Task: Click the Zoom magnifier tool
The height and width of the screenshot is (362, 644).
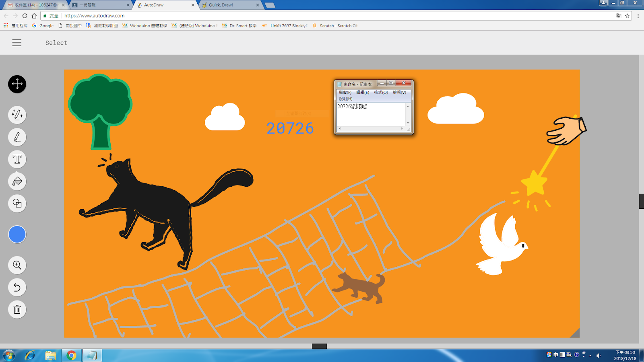Action: click(17, 265)
